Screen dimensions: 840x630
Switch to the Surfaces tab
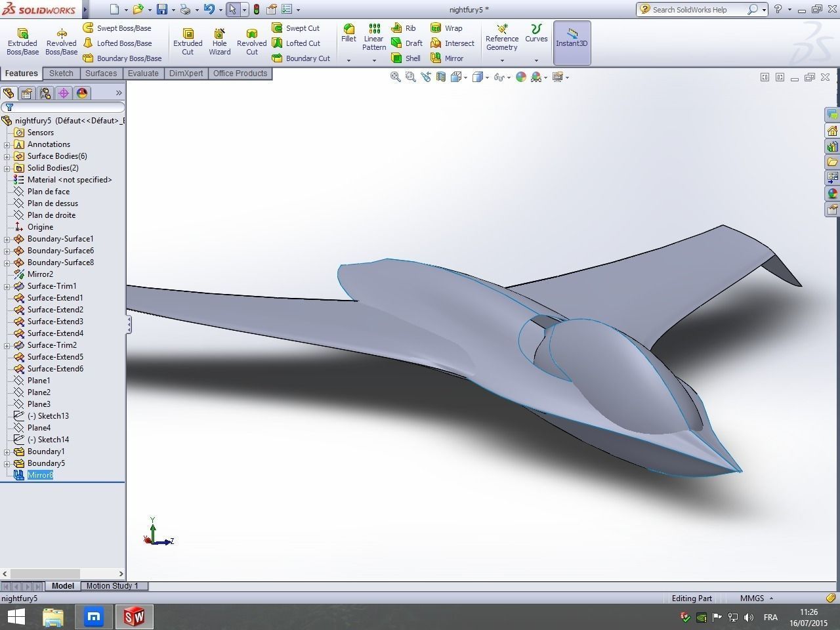pyautogui.click(x=101, y=73)
